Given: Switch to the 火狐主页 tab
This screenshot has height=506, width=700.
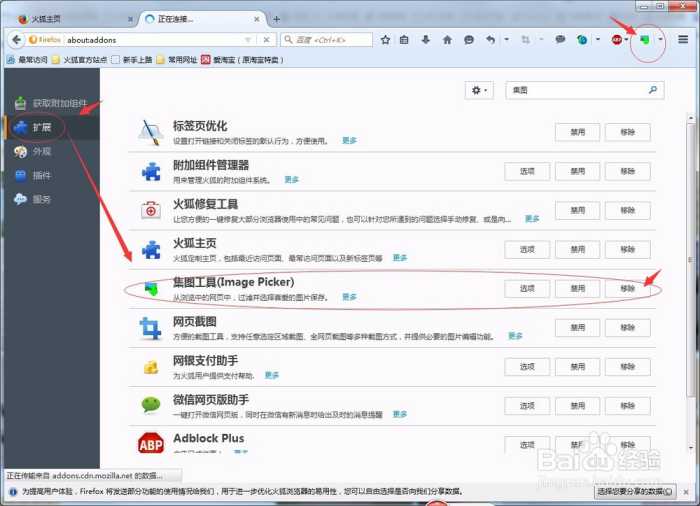Looking at the screenshot, I should 75,19.
